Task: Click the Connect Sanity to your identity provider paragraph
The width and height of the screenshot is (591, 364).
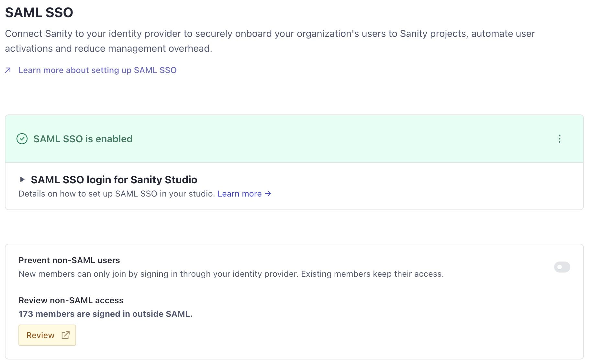Action: pos(270,41)
